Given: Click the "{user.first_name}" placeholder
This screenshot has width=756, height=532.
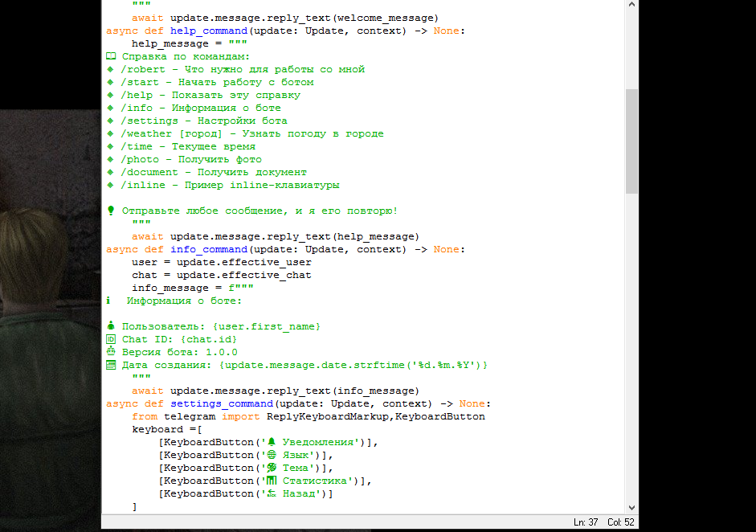Looking at the screenshot, I should coord(267,326).
